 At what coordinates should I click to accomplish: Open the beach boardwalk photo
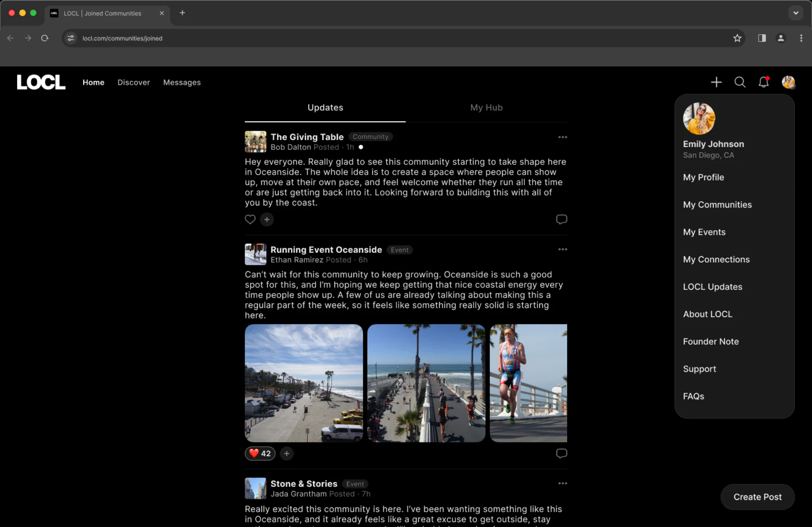click(304, 383)
